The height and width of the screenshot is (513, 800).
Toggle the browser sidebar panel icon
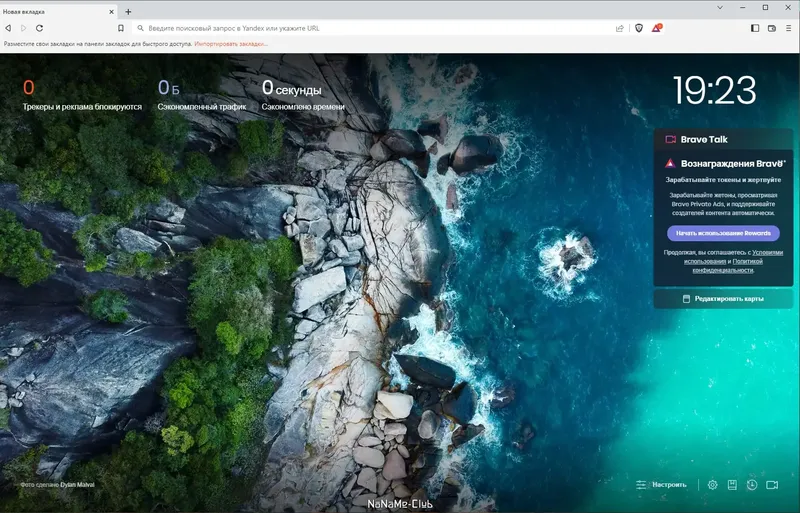[755, 28]
